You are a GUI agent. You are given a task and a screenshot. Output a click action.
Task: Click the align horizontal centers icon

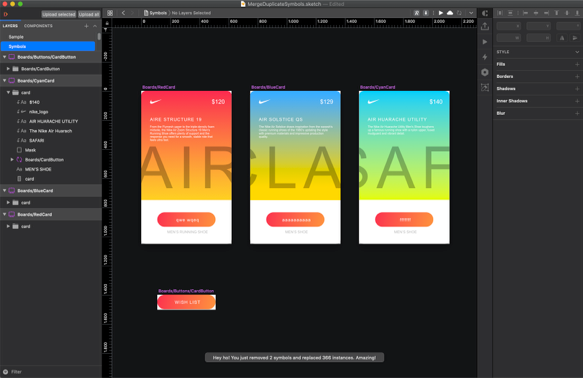coord(536,13)
